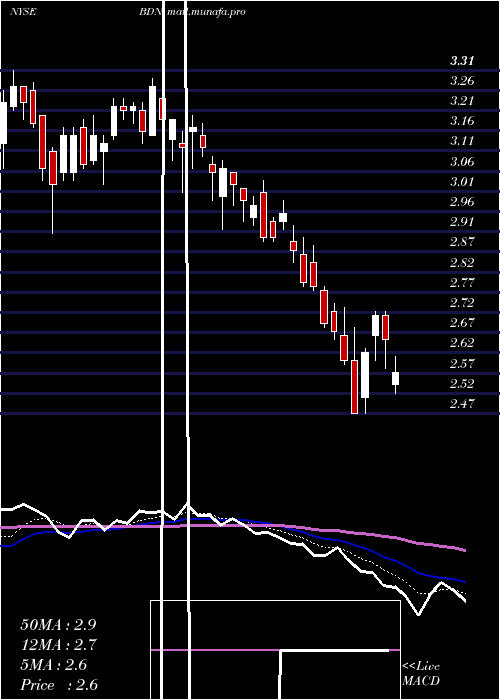Select the 2.77 price axis label
Image resolution: width=500 pixels, height=700 pixels.
[462, 283]
